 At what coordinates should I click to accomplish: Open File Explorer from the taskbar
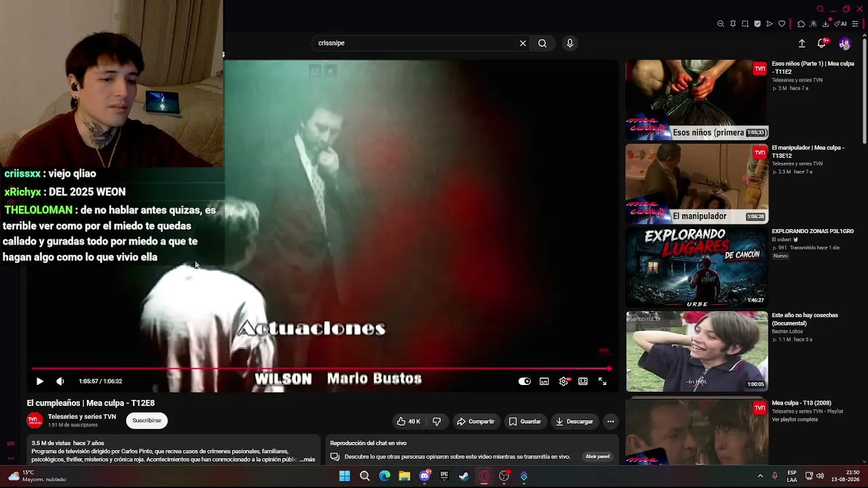click(x=404, y=476)
